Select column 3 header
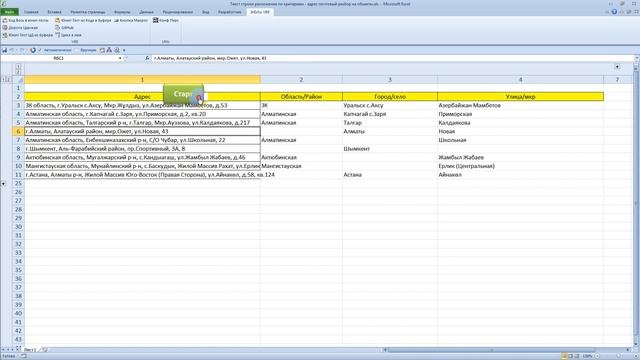Viewport: 640px width, 360px height. [x=390, y=80]
